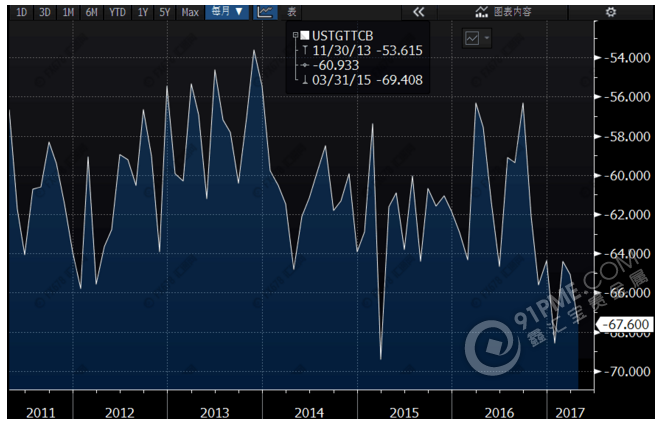The image size is (666, 432).
Task: Collapse the USTGTTCB legend tree
Action: point(295,34)
